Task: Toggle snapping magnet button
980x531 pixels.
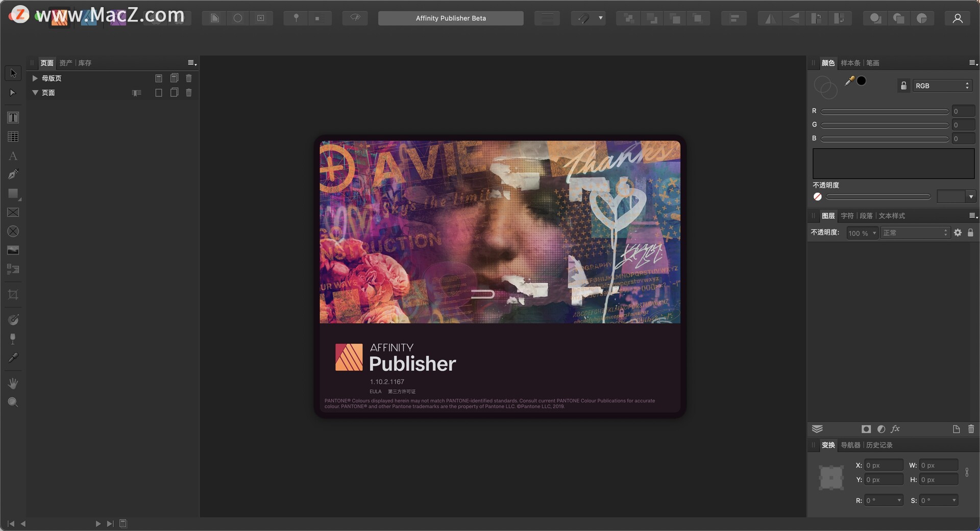Action: [x=583, y=18]
